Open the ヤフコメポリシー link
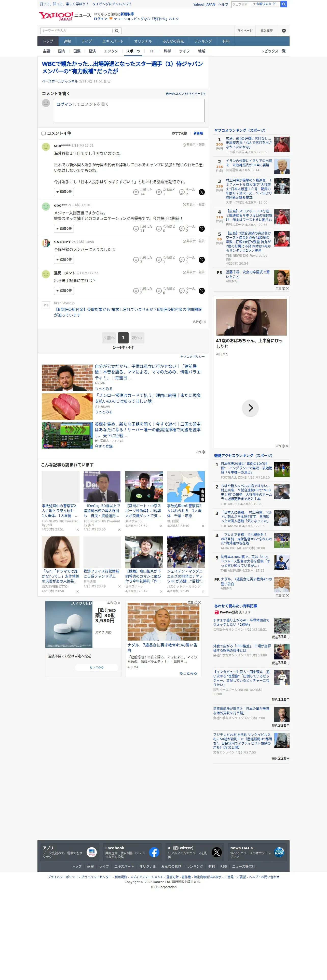The height and width of the screenshot is (980, 327). point(192,357)
